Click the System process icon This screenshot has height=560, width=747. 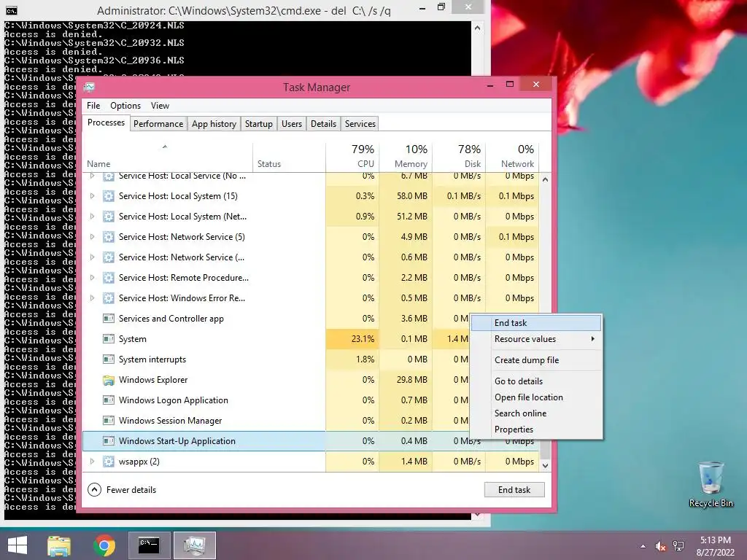tap(109, 339)
